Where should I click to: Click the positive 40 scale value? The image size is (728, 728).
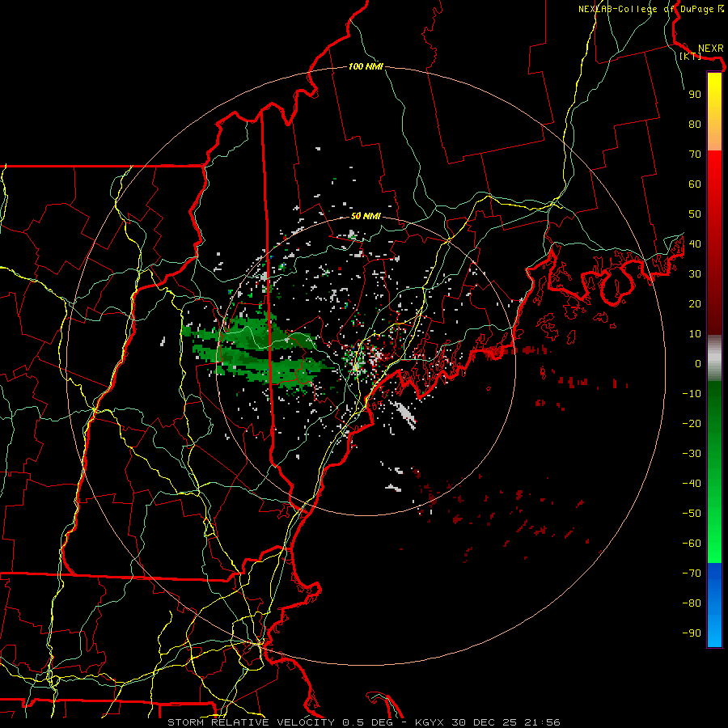pyautogui.click(x=695, y=244)
